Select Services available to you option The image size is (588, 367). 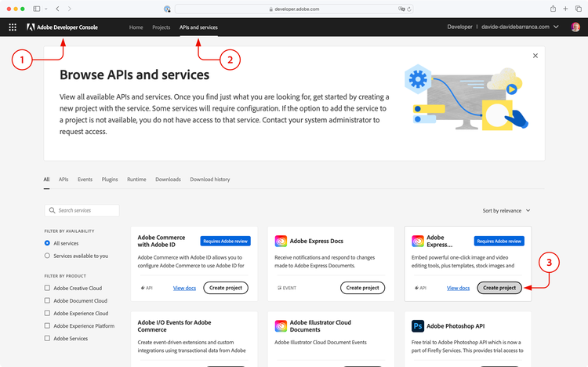coord(47,256)
